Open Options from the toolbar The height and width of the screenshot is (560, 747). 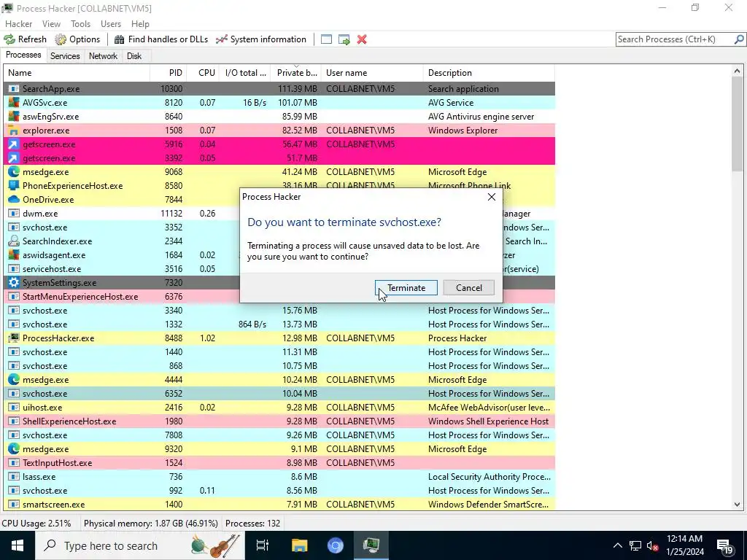(77, 39)
